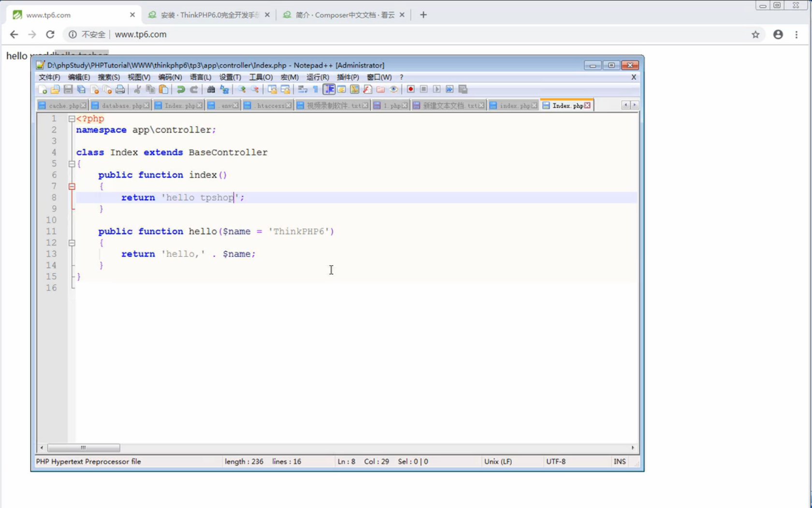Click the Cut scissors icon
This screenshot has height=508, width=812.
click(x=137, y=90)
